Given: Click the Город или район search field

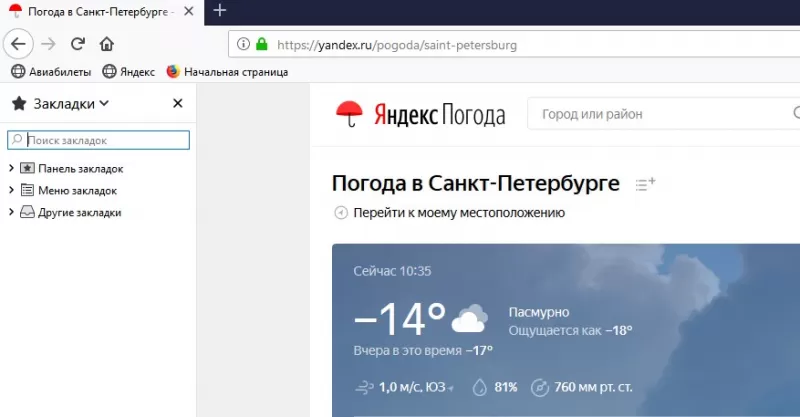Looking at the screenshot, I should (663, 113).
